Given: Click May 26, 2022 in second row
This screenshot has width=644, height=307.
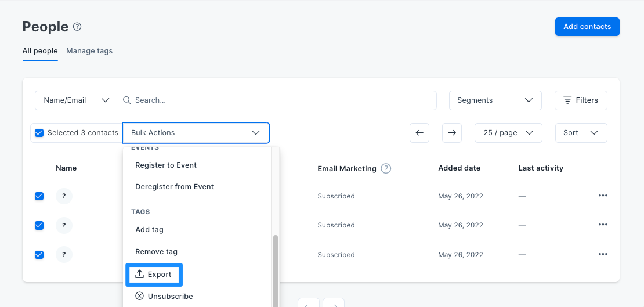Looking at the screenshot, I should point(461,225).
